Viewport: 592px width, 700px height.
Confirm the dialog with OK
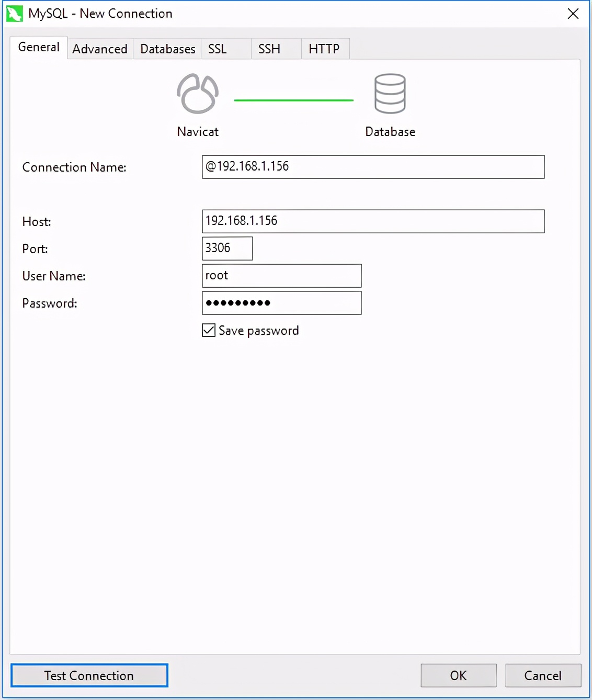[459, 675]
